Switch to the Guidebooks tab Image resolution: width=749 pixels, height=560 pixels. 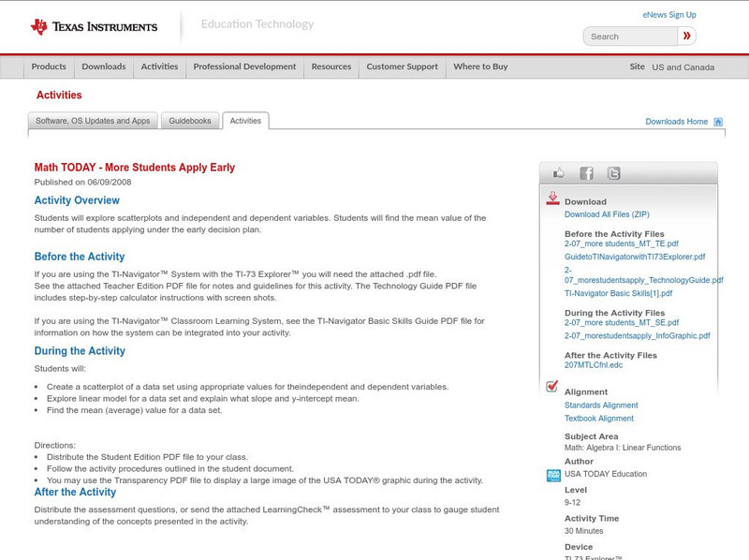point(190,121)
